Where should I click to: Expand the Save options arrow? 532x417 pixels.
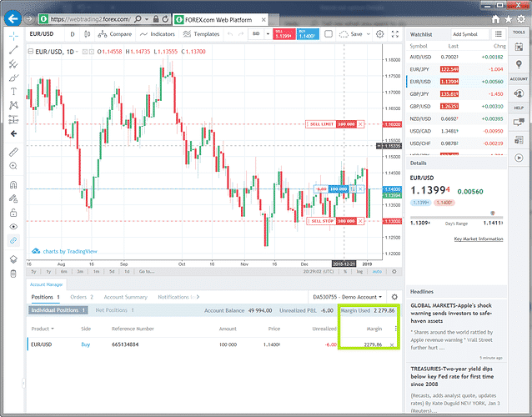tap(368, 34)
